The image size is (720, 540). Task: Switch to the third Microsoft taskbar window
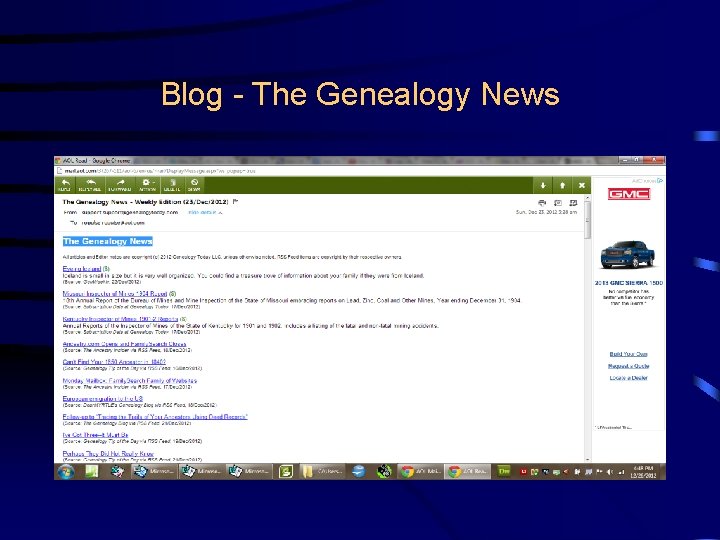point(249,472)
